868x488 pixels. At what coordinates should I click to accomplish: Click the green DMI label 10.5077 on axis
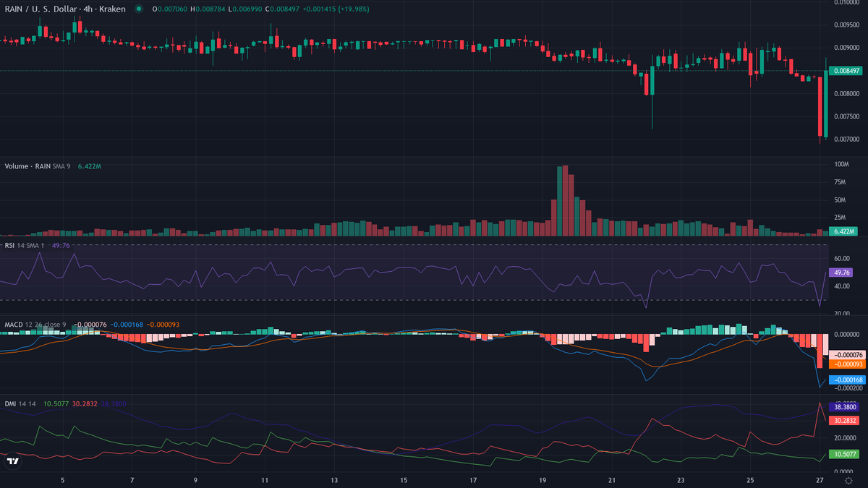pos(845,454)
